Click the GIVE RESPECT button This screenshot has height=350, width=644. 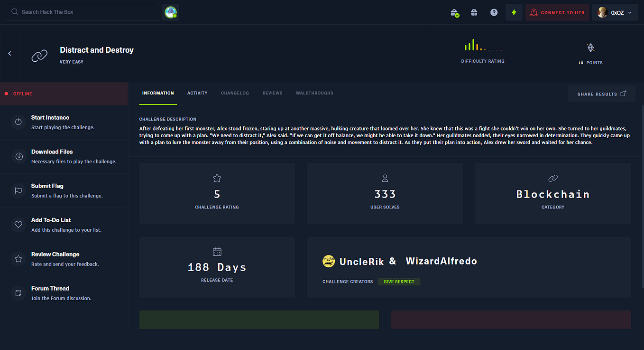[x=399, y=281]
